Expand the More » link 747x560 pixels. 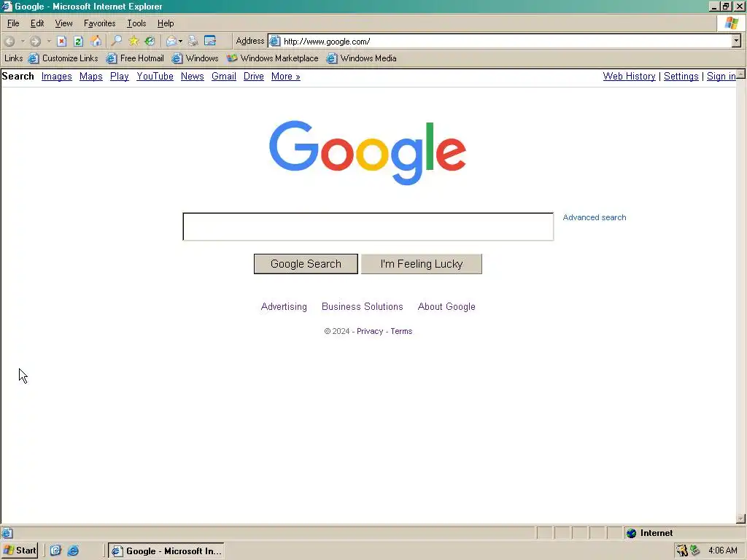coord(286,76)
